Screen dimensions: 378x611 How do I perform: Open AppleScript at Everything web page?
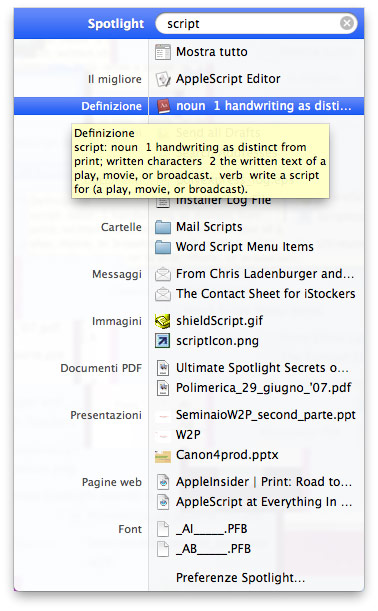264,502
